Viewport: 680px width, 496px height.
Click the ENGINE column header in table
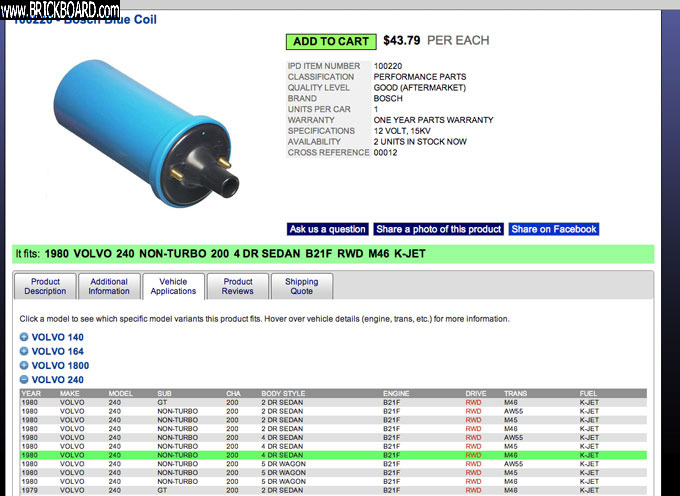(397, 393)
